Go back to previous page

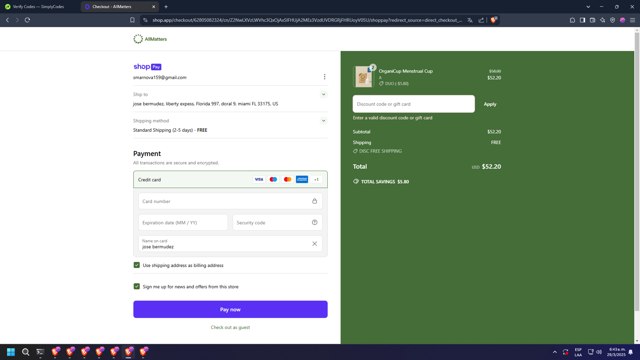7,20
